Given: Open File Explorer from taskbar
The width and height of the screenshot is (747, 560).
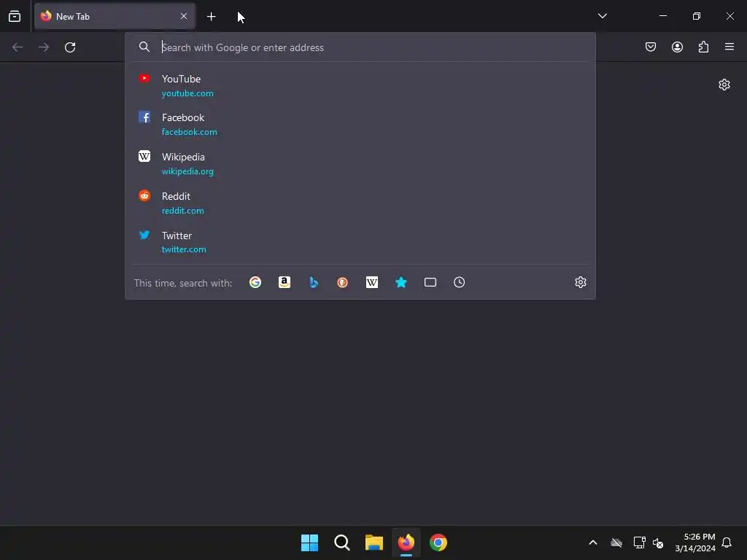Looking at the screenshot, I should tap(374, 542).
